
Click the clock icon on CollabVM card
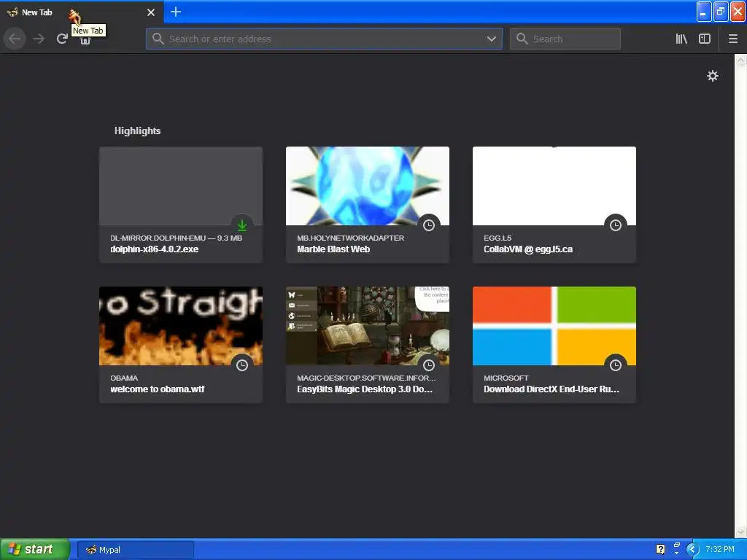[x=616, y=225]
